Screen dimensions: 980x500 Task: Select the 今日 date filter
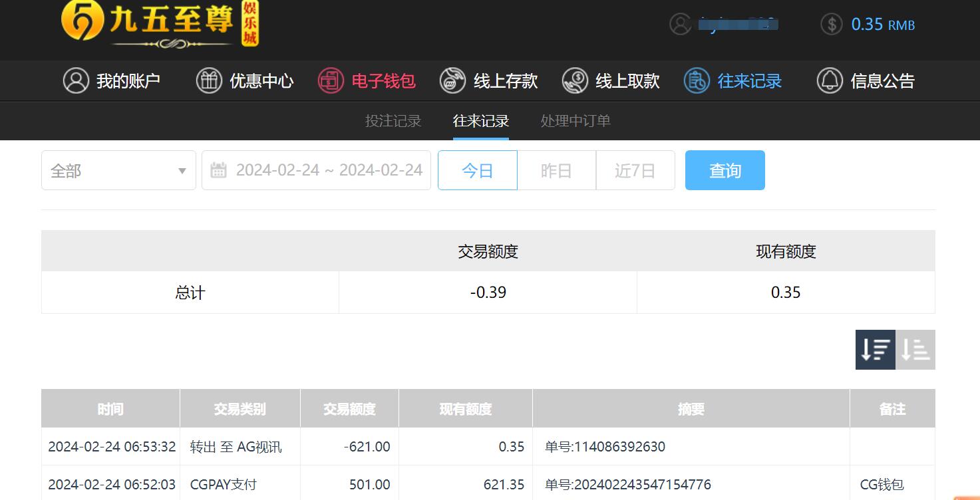(477, 171)
